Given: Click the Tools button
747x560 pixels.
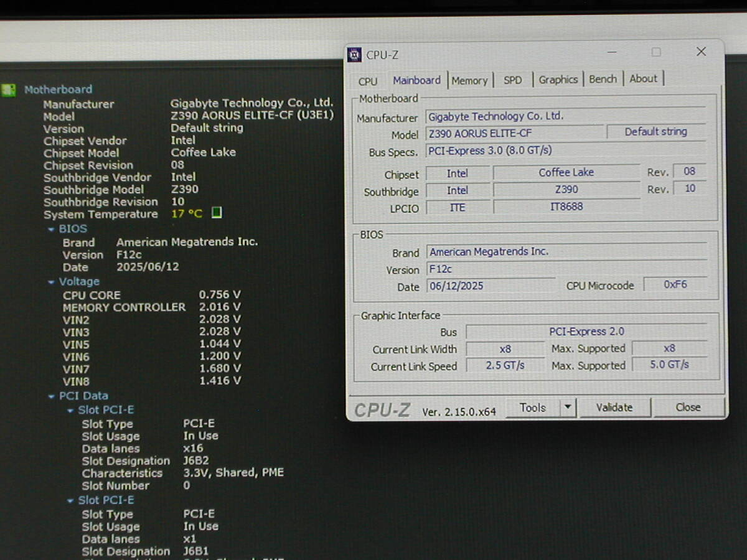Looking at the screenshot, I should pyautogui.click(x=533, y=408).
